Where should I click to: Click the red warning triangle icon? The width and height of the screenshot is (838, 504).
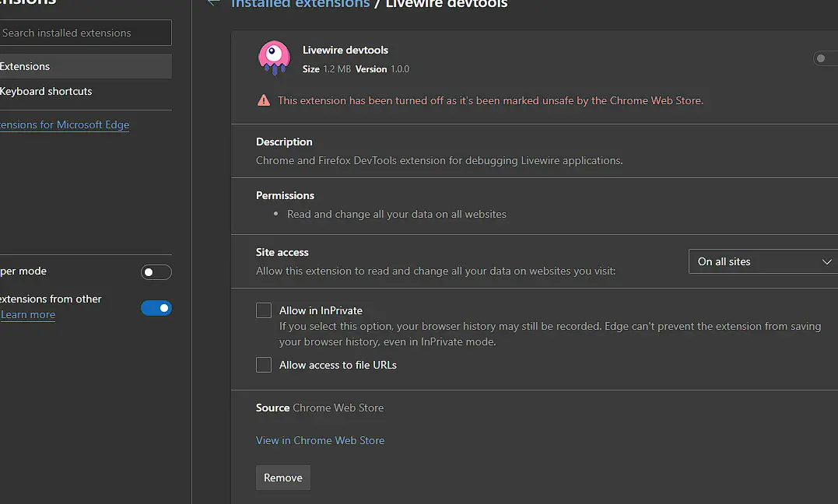pos(264,100)
